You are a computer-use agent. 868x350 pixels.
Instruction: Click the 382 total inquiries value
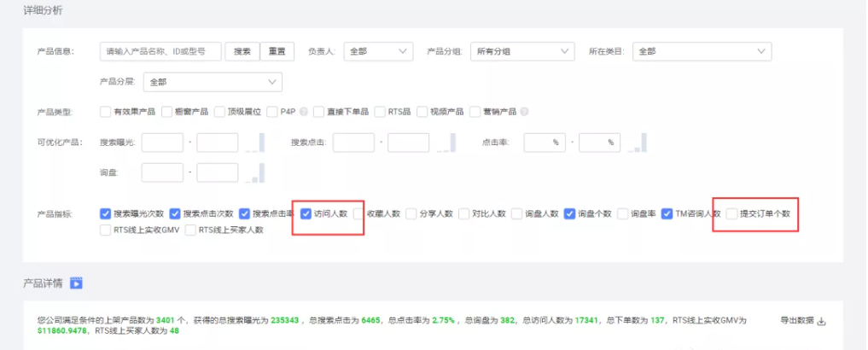pos(508,321)
